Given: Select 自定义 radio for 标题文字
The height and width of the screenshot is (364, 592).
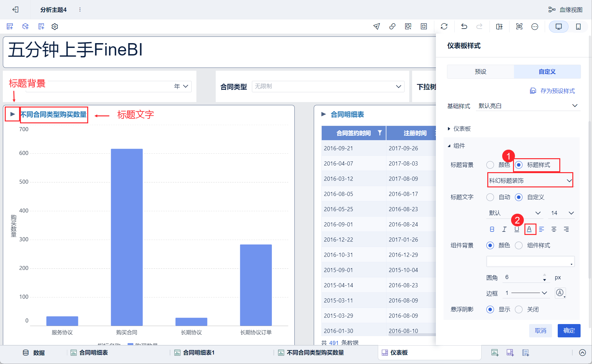Looking at the screenshot, I should tap(519, 197).
